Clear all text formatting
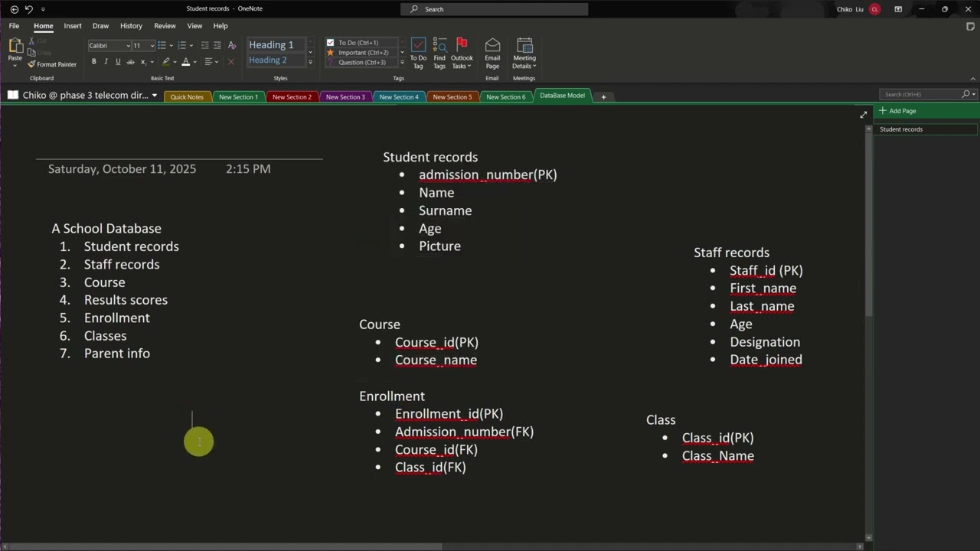This screenshot has height=551, width=980. coord(232,45)
